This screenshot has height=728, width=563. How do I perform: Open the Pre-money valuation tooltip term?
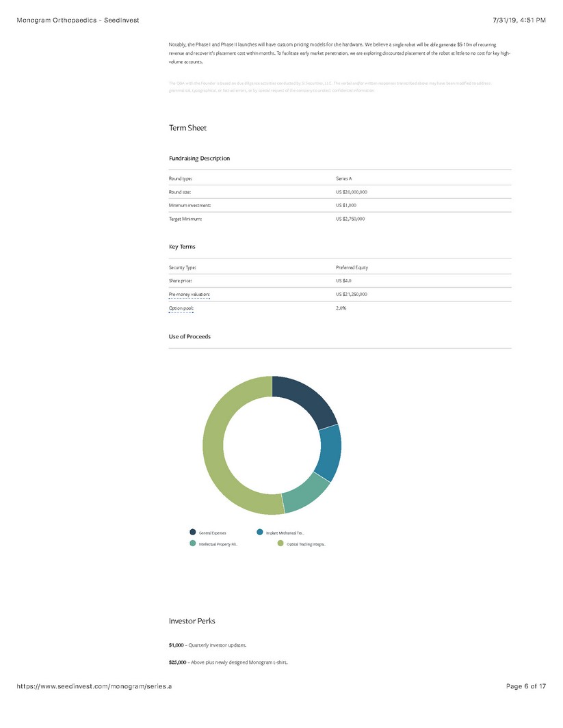click(189, 295)
